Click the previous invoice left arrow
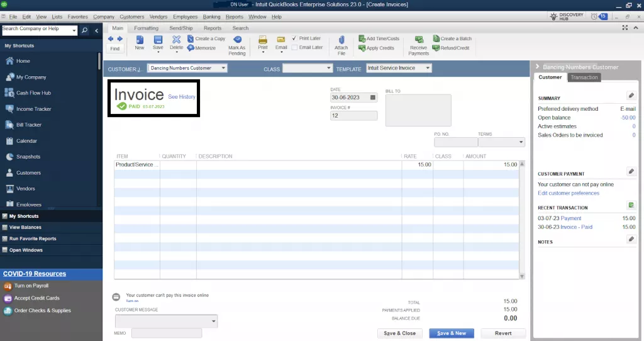The height and width of the screenshot is (341, 644). (x=111, y=39)
